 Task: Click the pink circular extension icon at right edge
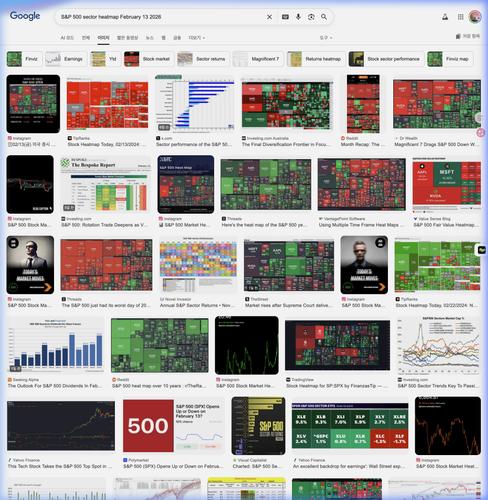coord(481,133)
